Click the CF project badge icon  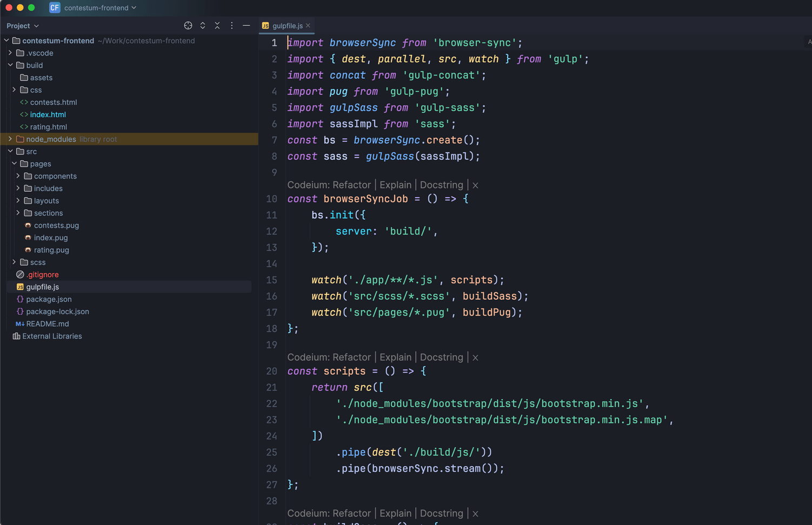pyautogui.click(x=55, y=8)
